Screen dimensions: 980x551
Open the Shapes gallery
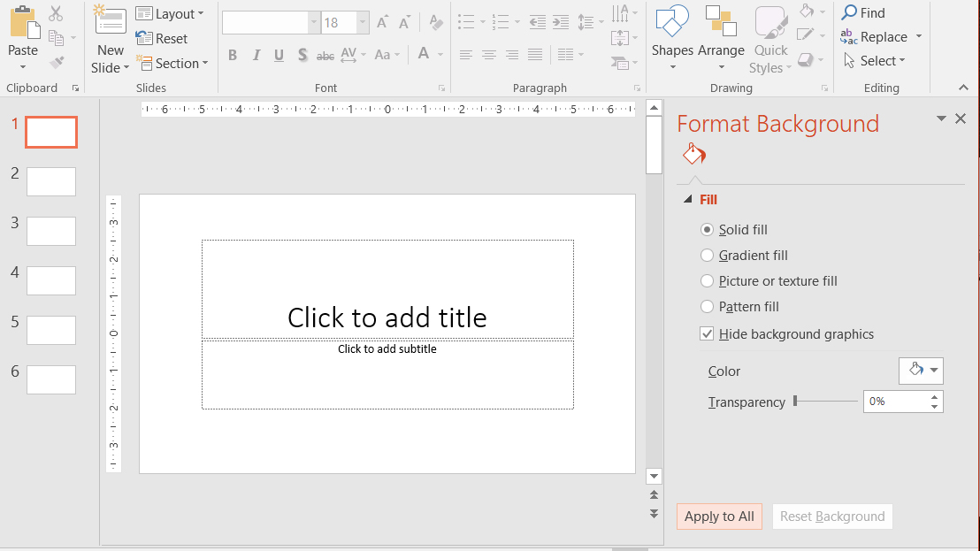point(672,38)
